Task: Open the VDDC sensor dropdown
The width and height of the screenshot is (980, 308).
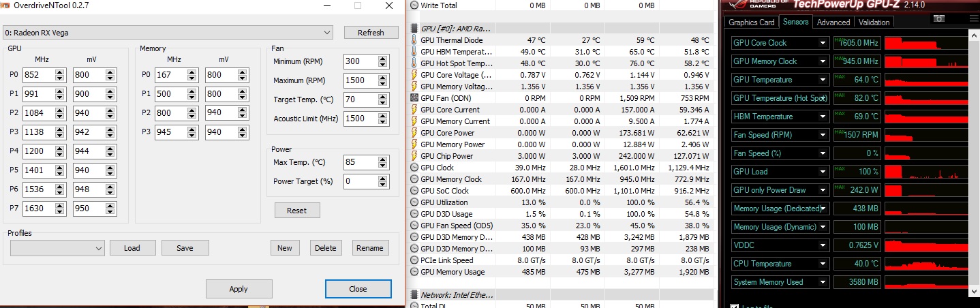Action: pos(823,245)
